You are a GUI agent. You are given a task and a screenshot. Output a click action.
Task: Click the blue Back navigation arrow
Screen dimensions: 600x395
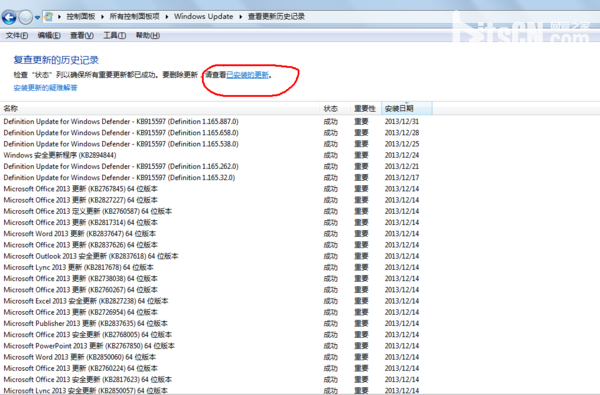tap(9, 17)
